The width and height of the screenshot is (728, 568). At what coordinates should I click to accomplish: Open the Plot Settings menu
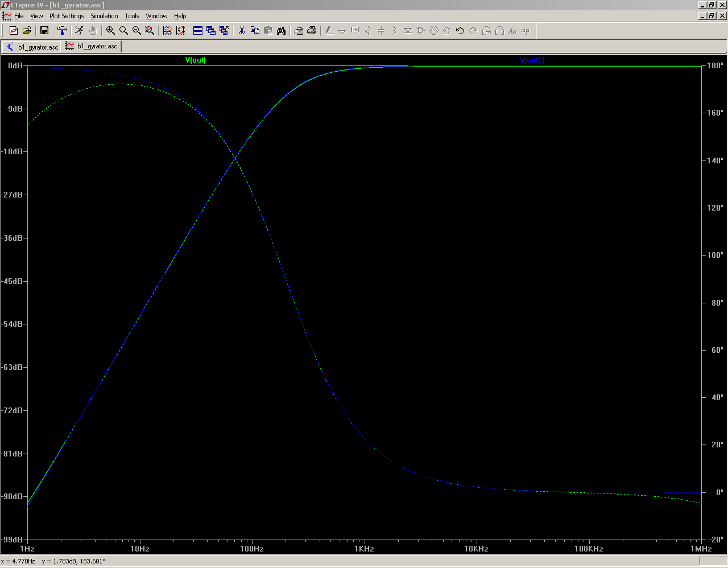pos(67,16)
